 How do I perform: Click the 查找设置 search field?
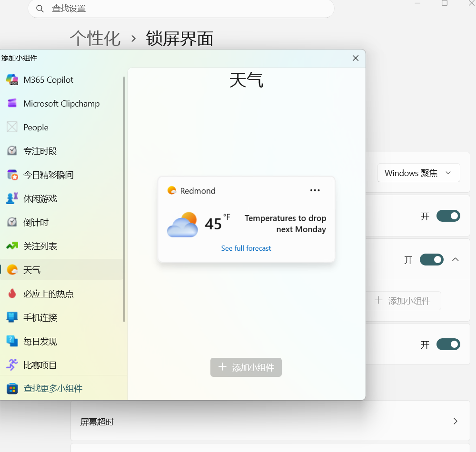coord(181,9)
